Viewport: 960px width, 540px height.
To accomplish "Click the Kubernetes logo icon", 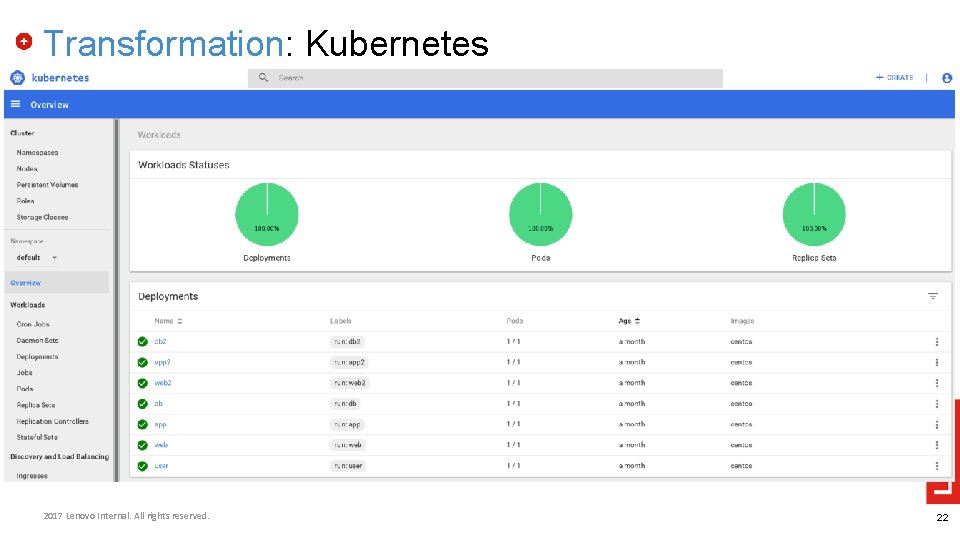I will (17, 78).
